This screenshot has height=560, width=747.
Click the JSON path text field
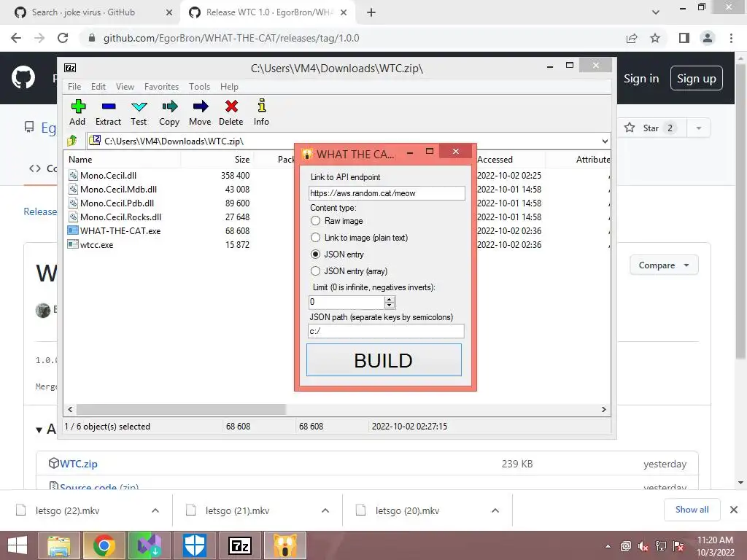[386, 331]
